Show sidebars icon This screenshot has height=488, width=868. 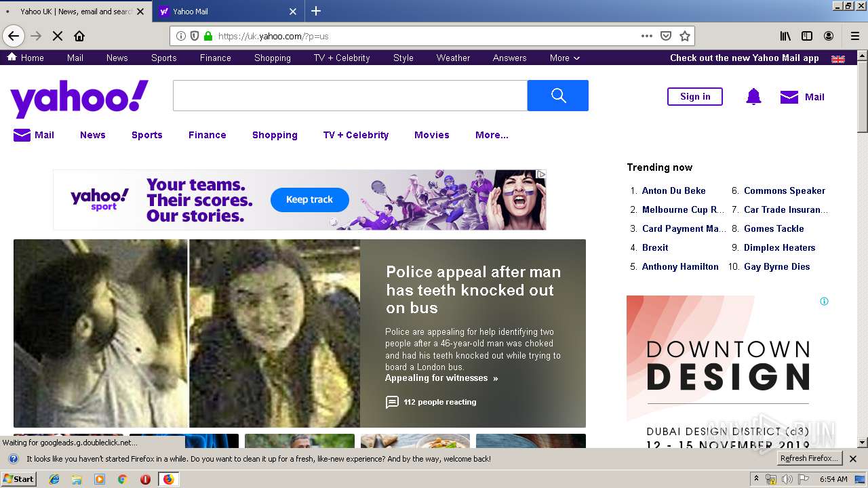[x=807, y=36]
